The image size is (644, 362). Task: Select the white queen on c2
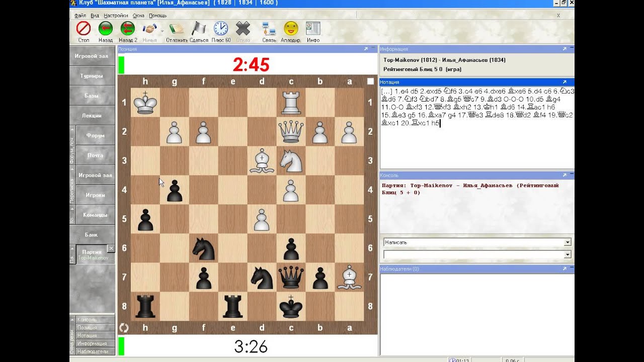[x=291, y=132]
